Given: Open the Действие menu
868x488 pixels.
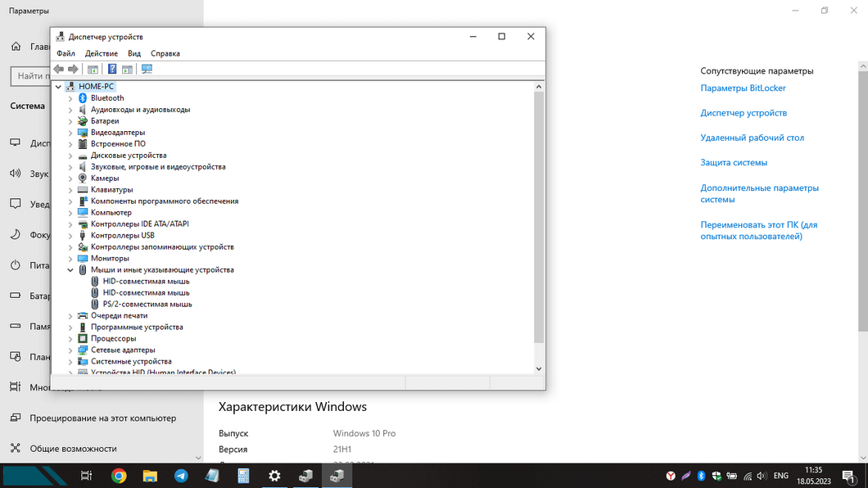Looking at the screenshot, I should pyautogui.click(x=101, y=53).
